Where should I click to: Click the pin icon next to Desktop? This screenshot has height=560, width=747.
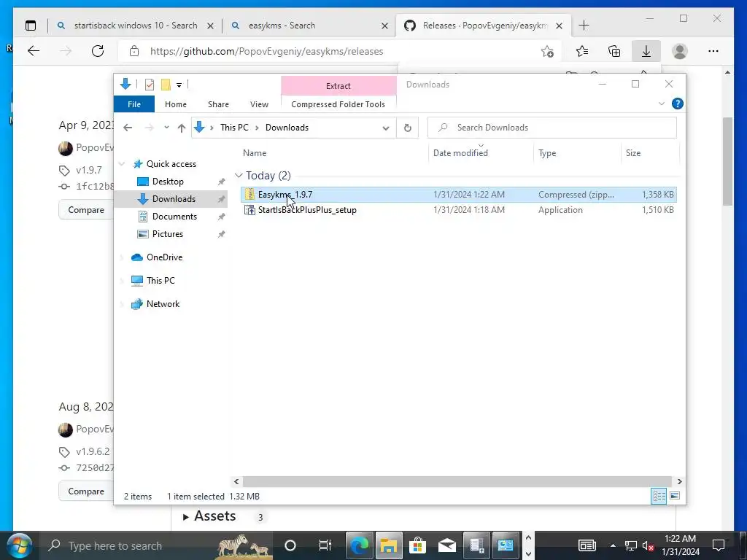point(221,182)
